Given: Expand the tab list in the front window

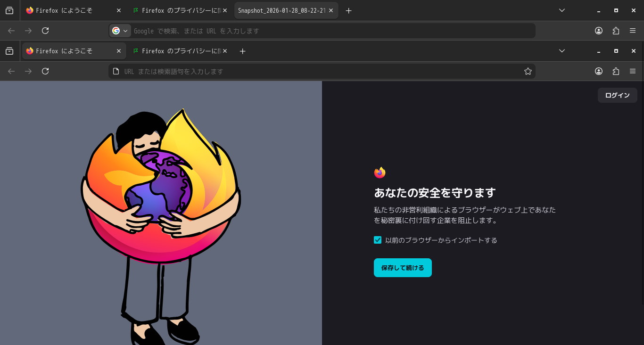Looking at the screenshot, I should pyautogui.click(x=561, y=51).
